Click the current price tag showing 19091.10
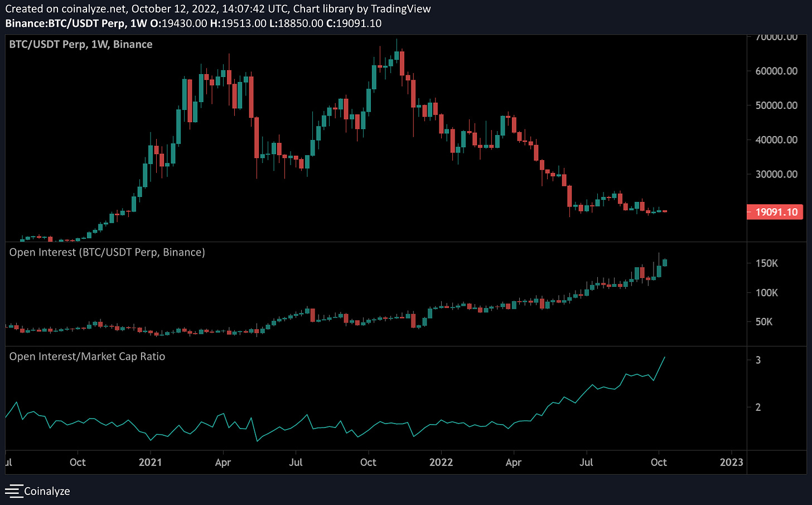The width and height of the screenshot is (812, 505). 775,211
